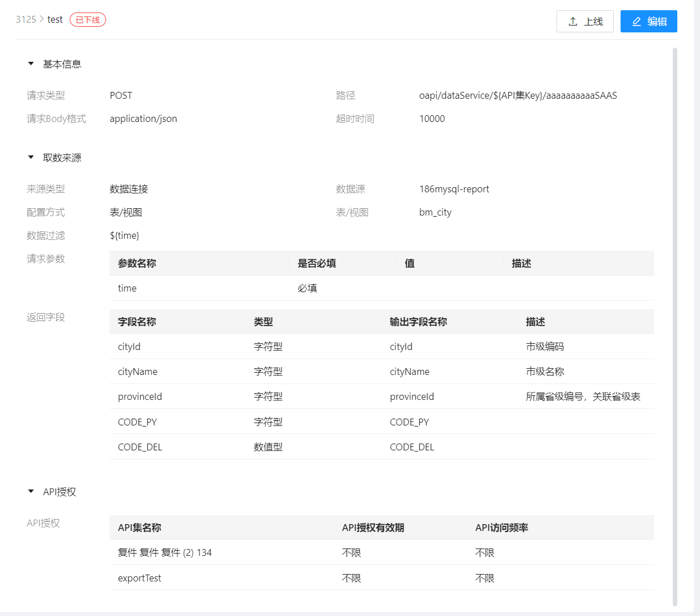Click the 复件 复件 复件 (2) 134 row
Image resolution: width=700 pixels, height=616 pixels.
point(381,552)
